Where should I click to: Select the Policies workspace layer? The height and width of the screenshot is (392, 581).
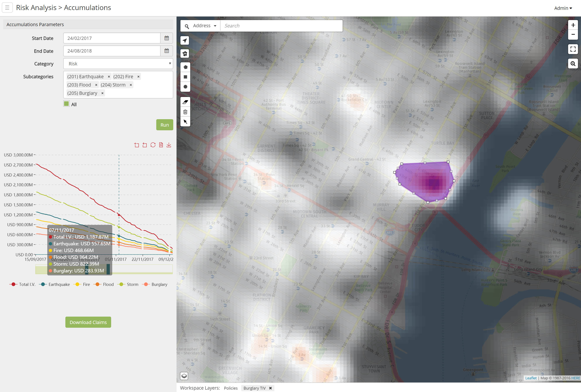[x=231, y=388]
